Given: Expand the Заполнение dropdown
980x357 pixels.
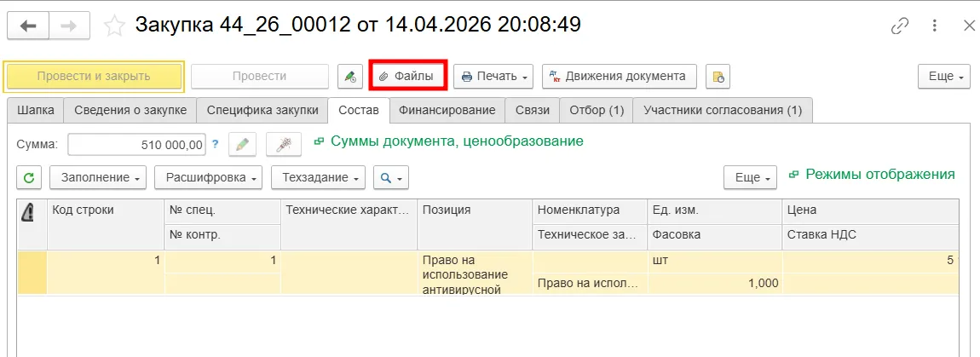Looking at the screenshot, I should [97, 177].
